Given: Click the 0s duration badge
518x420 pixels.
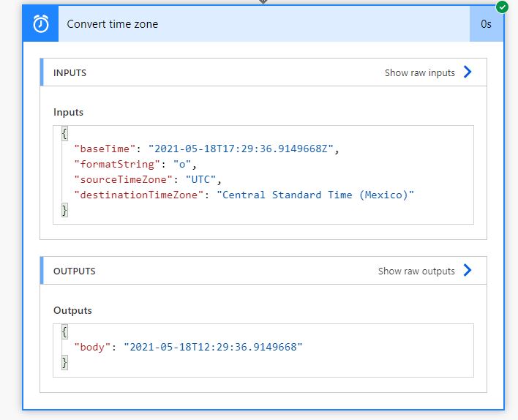Looking at the screenshot, I should click(486, 24).
